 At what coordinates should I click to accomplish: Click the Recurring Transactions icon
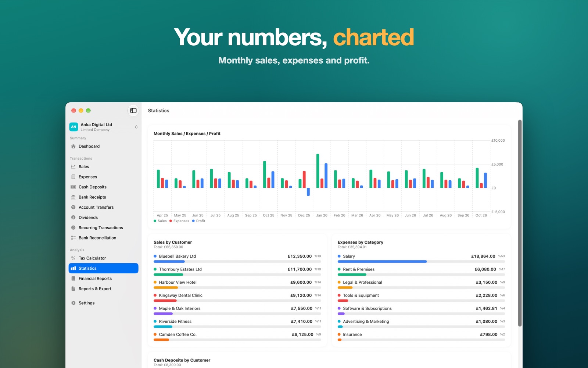tap(73, 228)
